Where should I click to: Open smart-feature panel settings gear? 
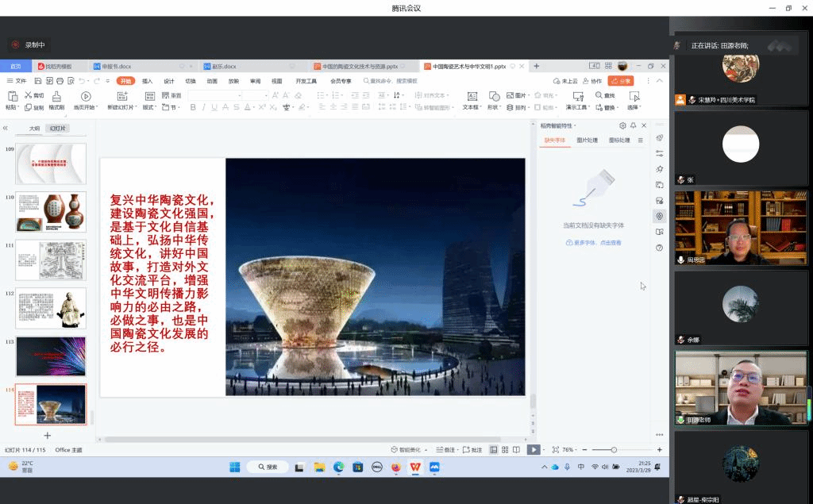point(622,125)
